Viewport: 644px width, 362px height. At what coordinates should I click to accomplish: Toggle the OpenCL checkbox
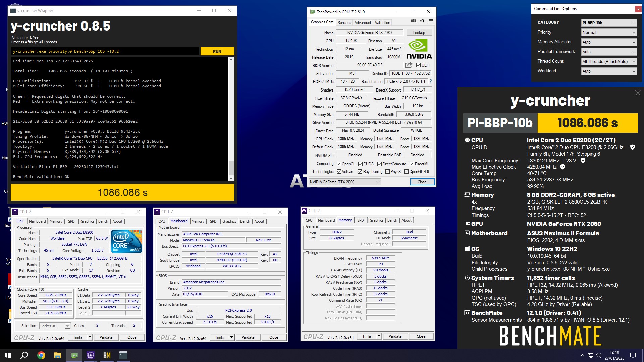pos(339,164)
